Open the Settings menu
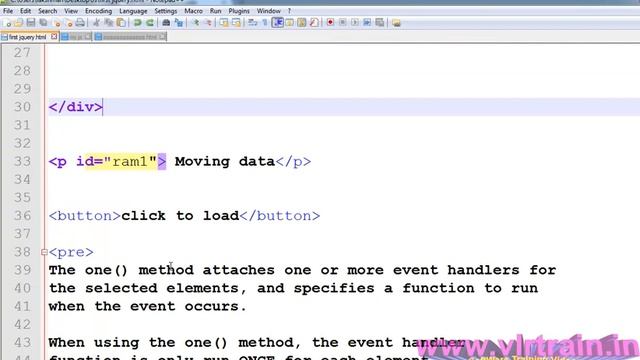Viewport: 640px width, 360px height. point(166,11)
